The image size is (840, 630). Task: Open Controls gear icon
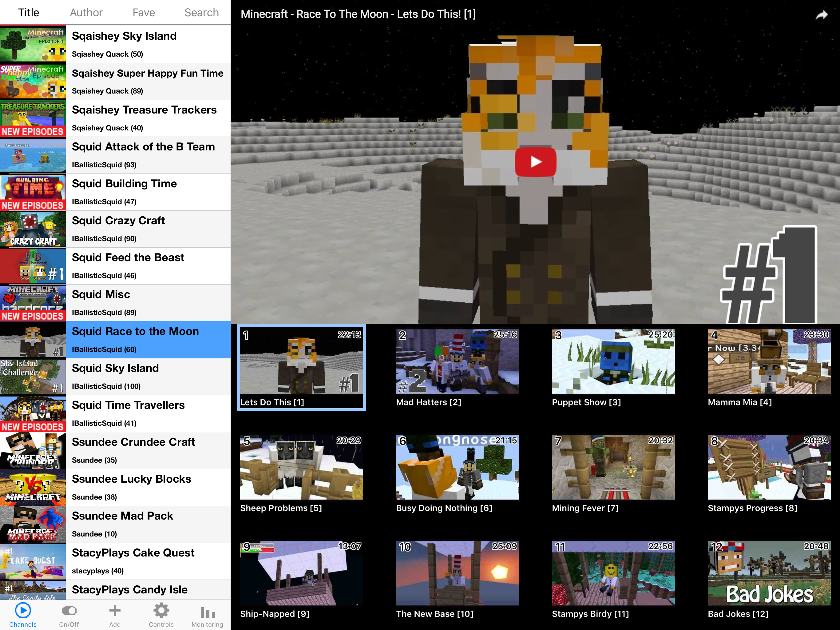pos(161,611)
